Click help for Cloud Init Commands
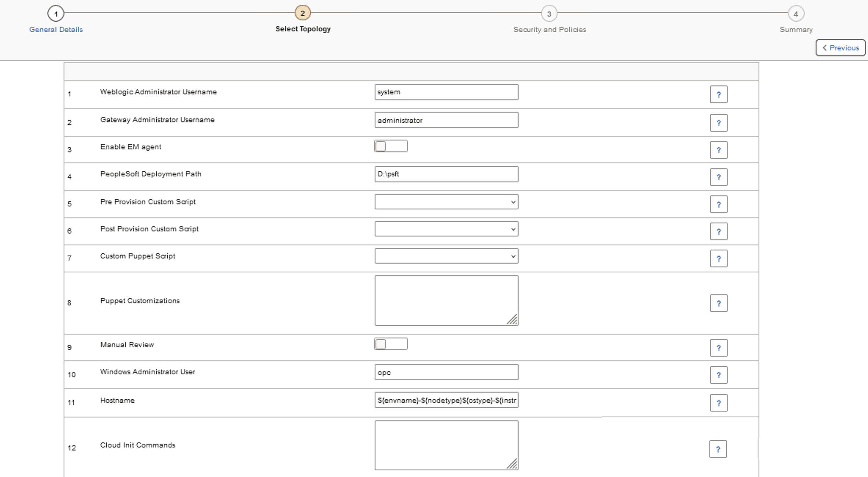Viewport: 868px width, 477px height. tap(719, 449)
